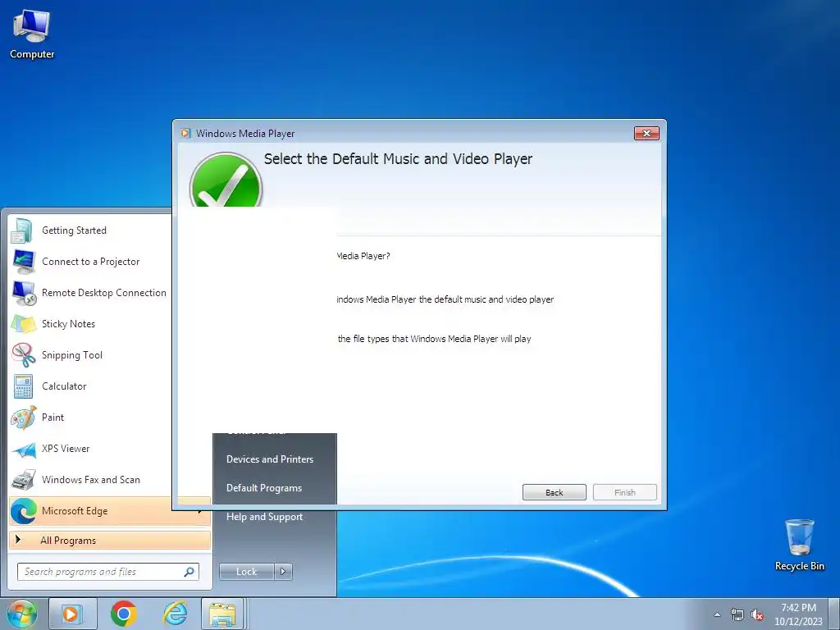The width and height of the screenshot is (840, 630).
Task: Click the Snipping Tool scissors icon
Action: click(x=23, y=354)
